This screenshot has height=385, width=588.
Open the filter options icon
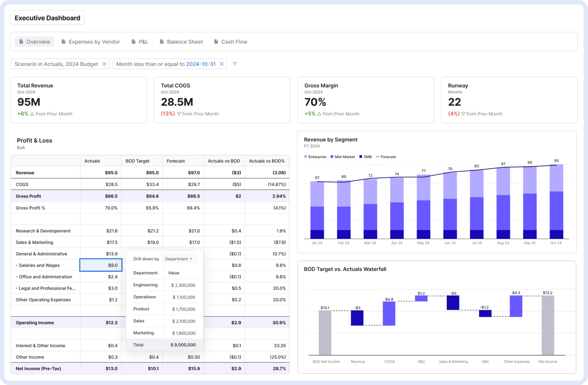235,64
